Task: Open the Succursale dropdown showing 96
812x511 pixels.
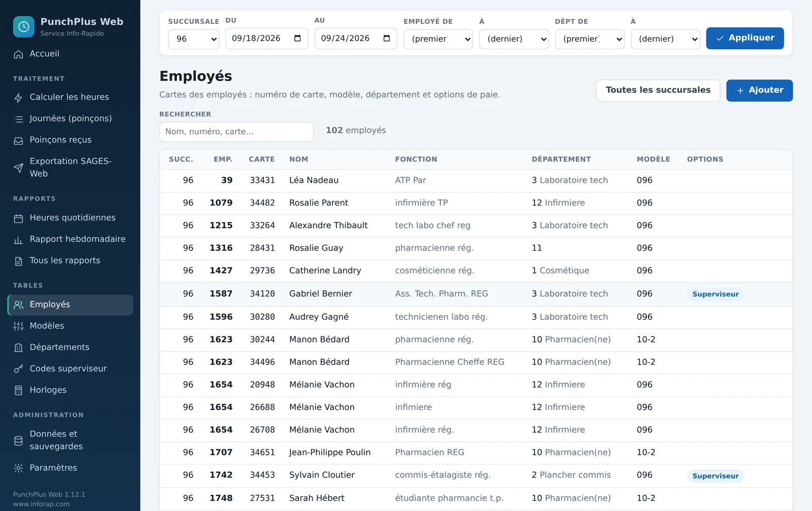Action: click(x=194, y=39)
